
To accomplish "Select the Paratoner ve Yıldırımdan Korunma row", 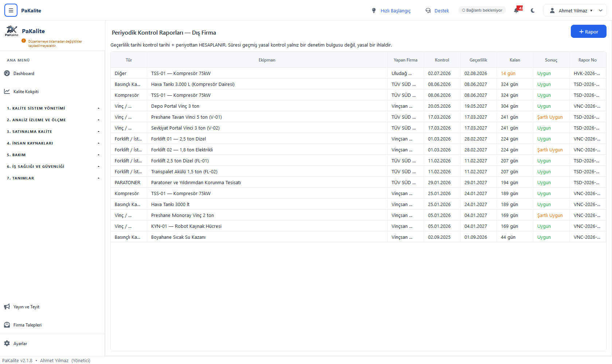I will (x=358, y=183).
